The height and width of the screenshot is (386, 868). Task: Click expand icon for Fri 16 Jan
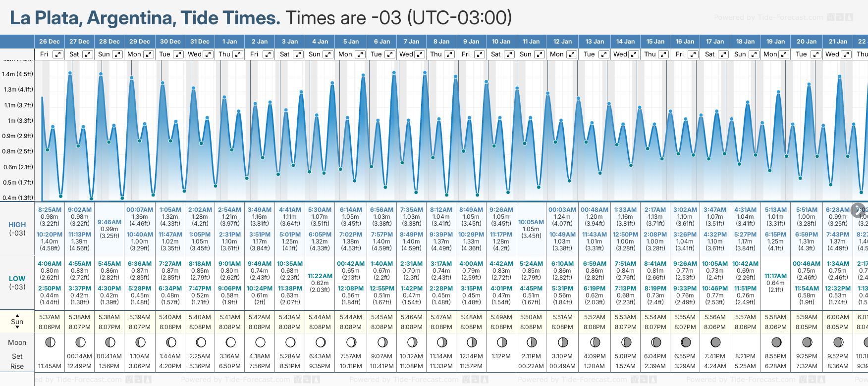693,54
